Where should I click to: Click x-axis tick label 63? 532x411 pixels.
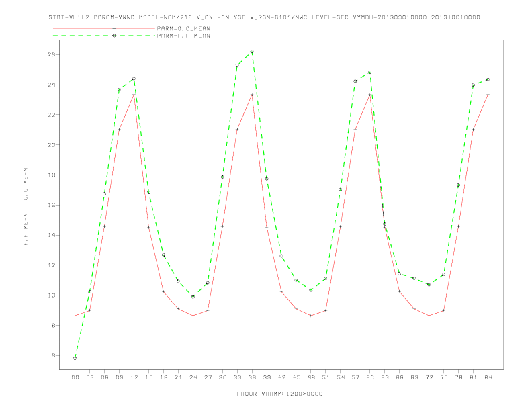[385, 377]
